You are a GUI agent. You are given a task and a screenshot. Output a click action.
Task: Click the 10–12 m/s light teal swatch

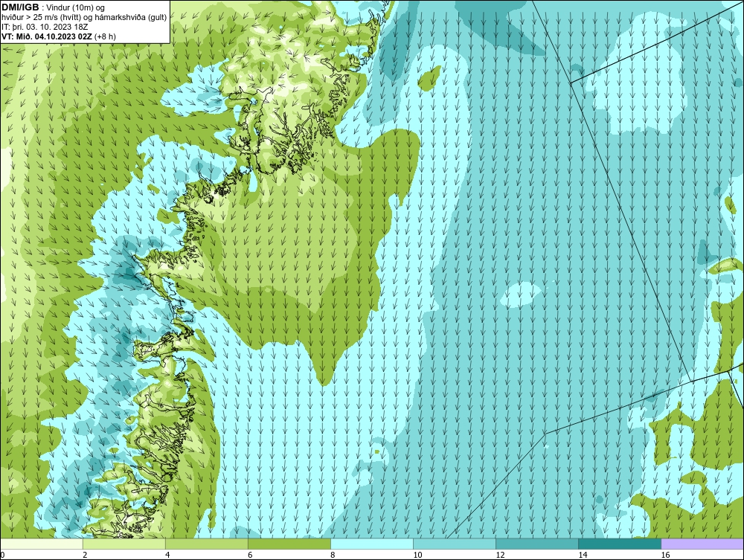(x=455, y=544)
